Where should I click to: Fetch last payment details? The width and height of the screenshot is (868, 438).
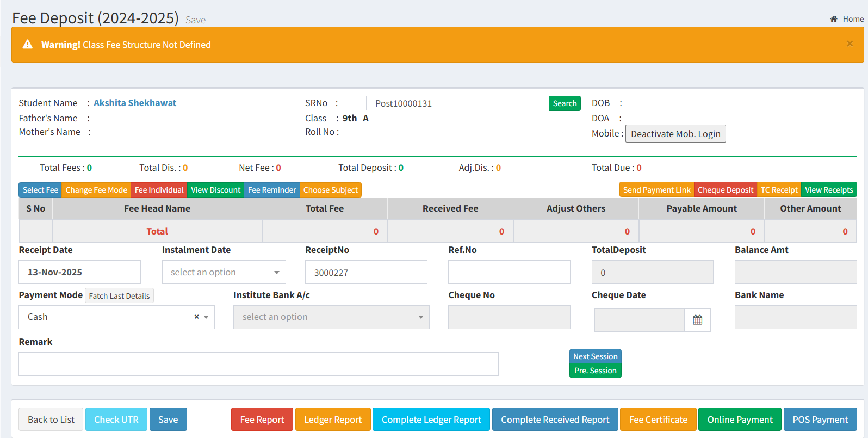pos(119,296)
